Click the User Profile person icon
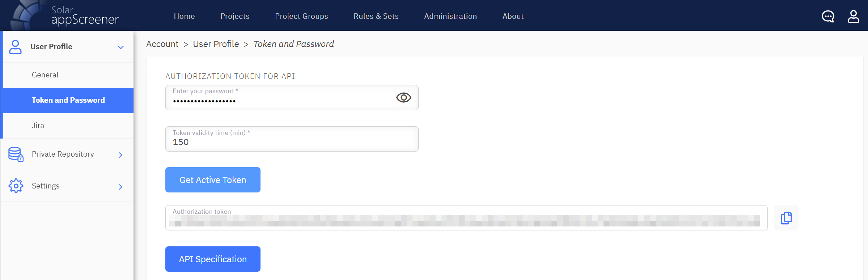The height and width of the screenshot is (280, 868). [15, 47]
